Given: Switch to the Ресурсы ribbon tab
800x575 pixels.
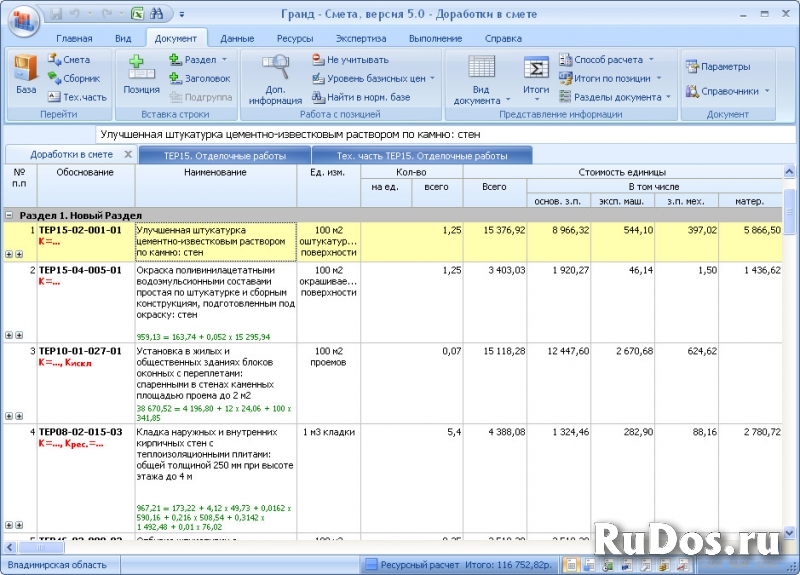Looking at the screenshot, I should 295,38.
